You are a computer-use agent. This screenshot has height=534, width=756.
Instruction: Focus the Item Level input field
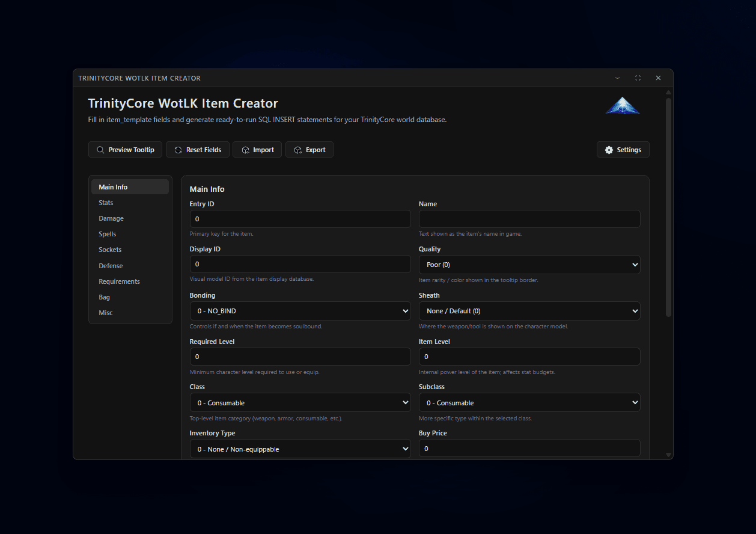(x=529, y=357)
